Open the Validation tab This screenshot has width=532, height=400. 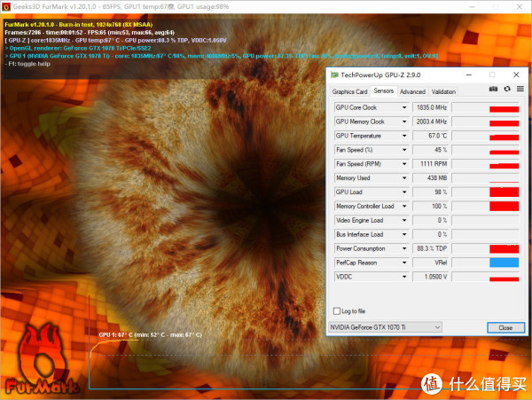[443, 91]
